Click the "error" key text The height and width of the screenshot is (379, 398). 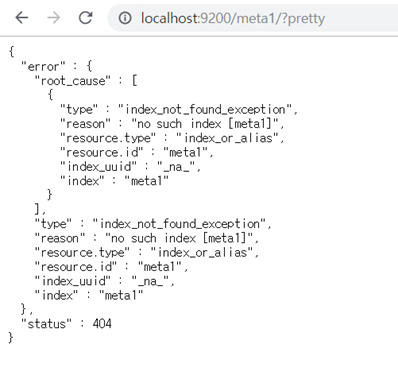[43, 67]
